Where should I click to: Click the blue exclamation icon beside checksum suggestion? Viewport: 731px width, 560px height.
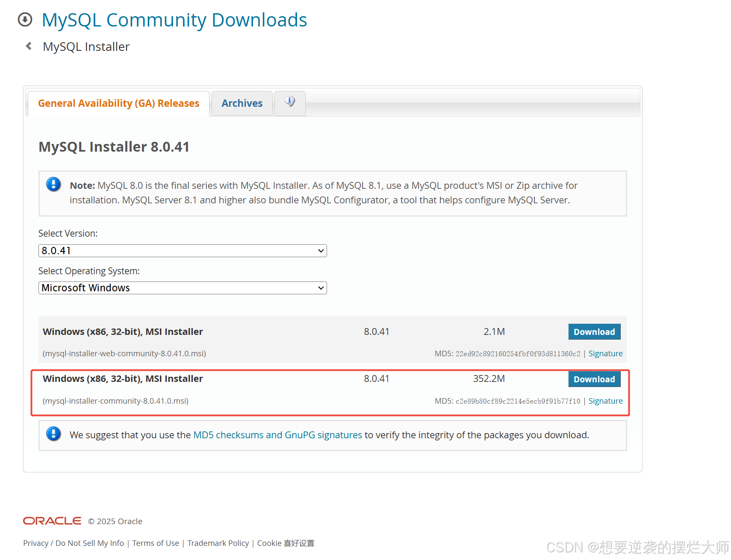coord(53,434)
